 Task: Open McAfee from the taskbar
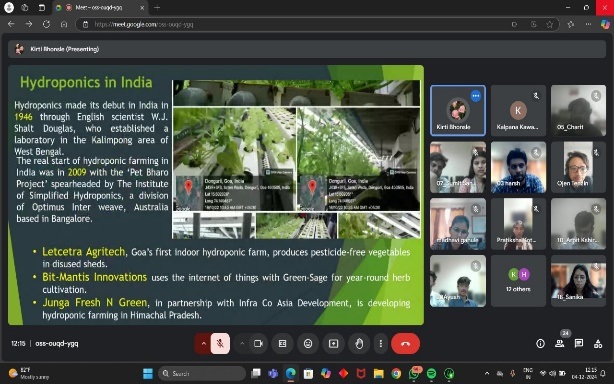[x=361, y=374]
